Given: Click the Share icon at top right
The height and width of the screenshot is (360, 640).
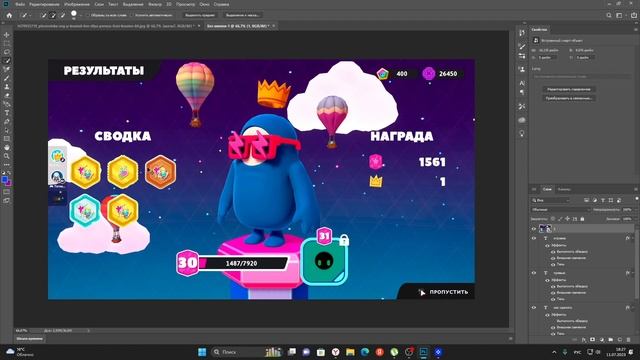Looking at the screenshot, I should 634,15.
